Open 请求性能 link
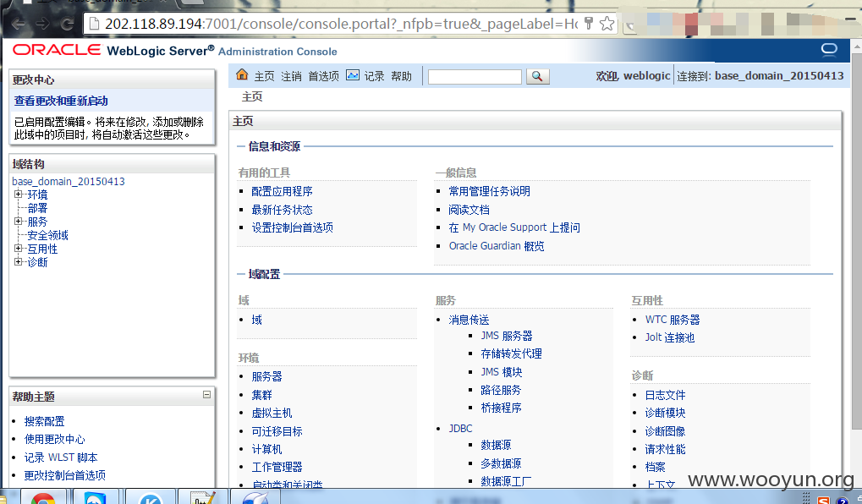This screenshot has height=504, width=862. (665, 449)
